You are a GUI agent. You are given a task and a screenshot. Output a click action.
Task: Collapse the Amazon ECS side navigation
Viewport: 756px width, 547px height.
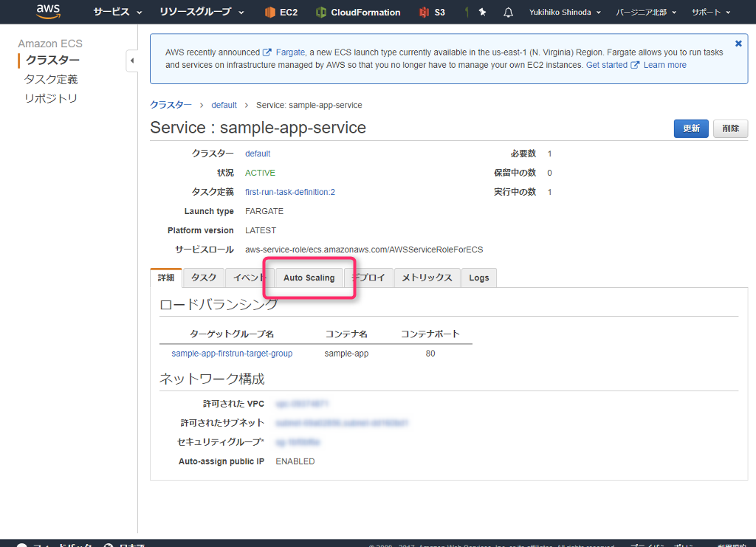131,61
